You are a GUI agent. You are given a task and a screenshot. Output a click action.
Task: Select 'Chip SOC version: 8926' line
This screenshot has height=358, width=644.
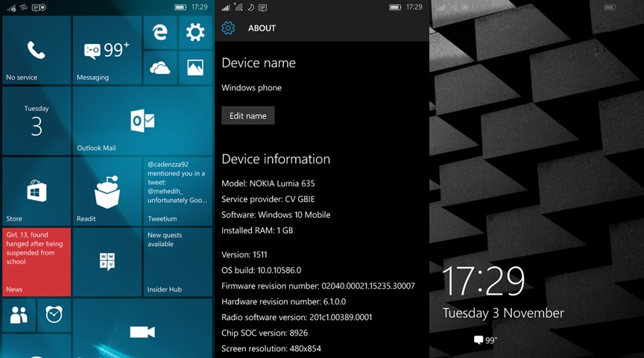(x=265, y=333)
